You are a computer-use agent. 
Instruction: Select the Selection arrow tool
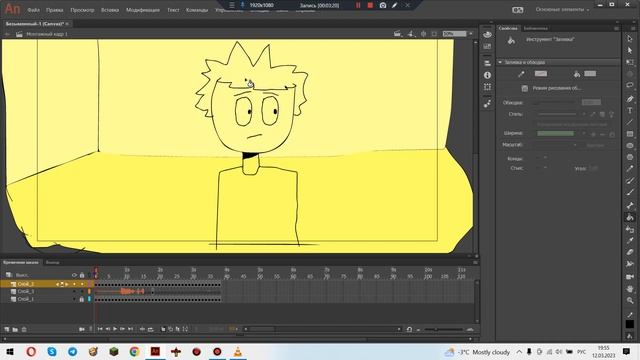pyautogui.click(x=630, y=38)
